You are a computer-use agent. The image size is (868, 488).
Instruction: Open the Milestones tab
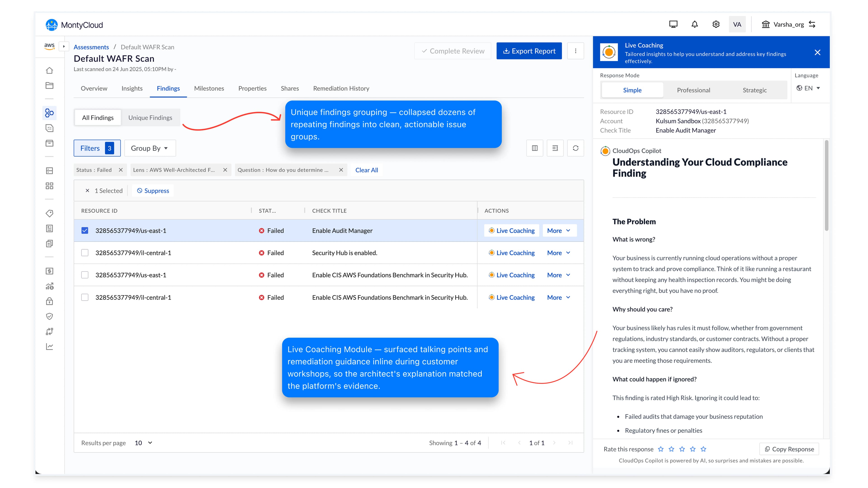click(x=209, y=88)
